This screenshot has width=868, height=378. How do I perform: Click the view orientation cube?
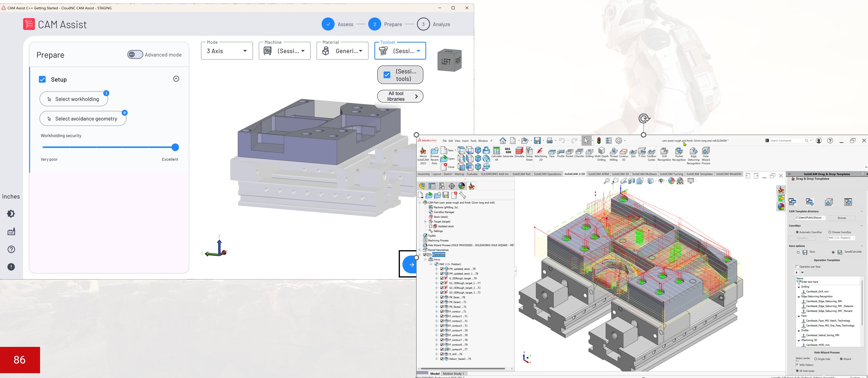[450, 61]
